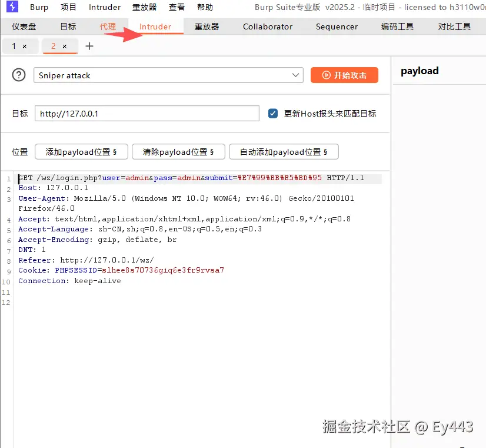Open the Intruder menu in menu bar

[x=105, y=7]
